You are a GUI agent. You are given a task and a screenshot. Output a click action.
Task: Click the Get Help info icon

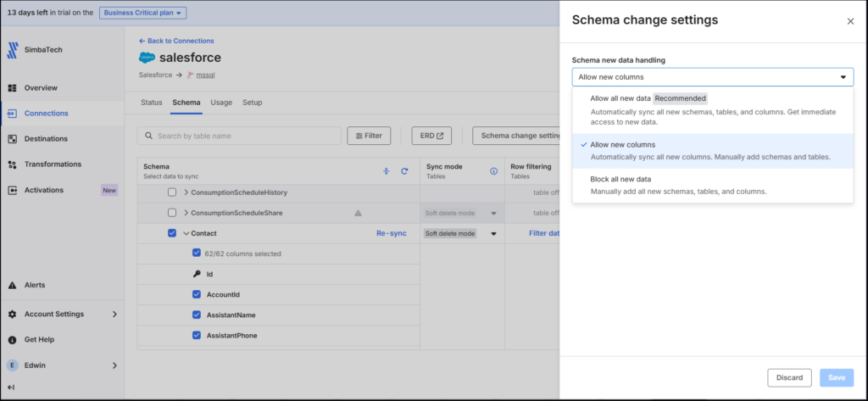[12, 339]
